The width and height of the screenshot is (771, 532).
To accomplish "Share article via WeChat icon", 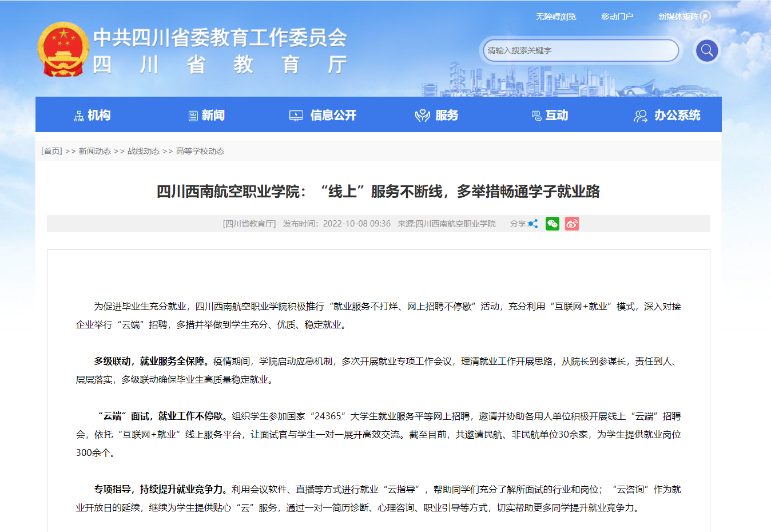I will (x=552, y=224).
